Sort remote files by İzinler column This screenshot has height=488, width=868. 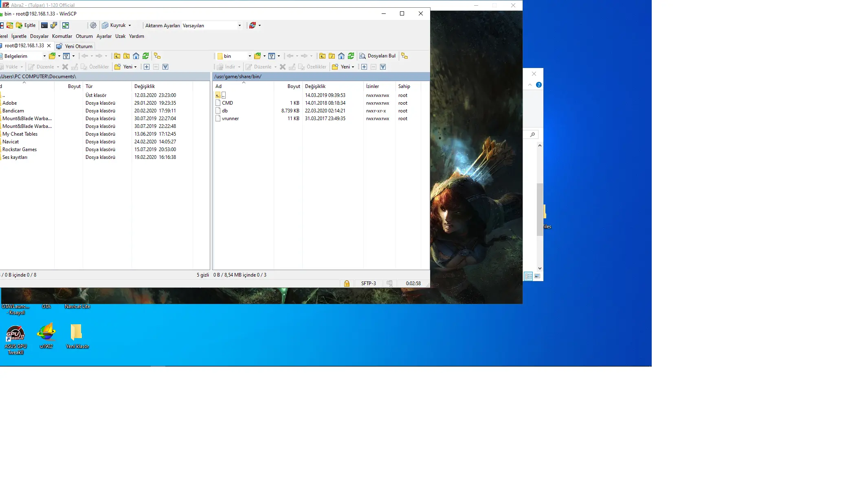click(379, 86)
